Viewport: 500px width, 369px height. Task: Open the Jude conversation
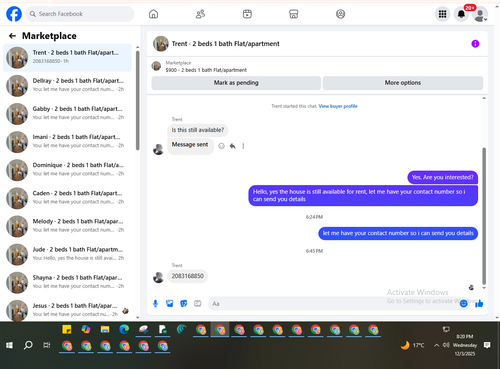67,254
